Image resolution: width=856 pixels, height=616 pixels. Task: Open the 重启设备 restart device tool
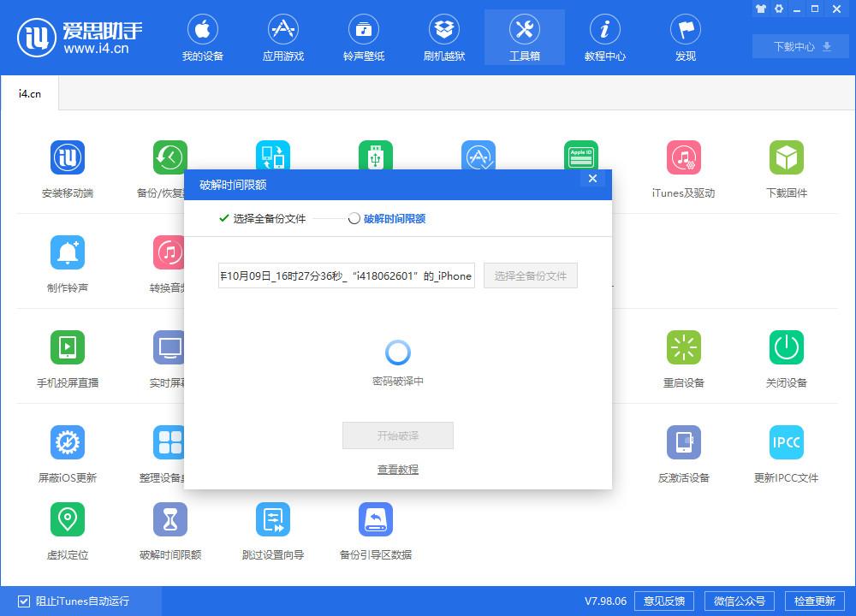[682, 357]
